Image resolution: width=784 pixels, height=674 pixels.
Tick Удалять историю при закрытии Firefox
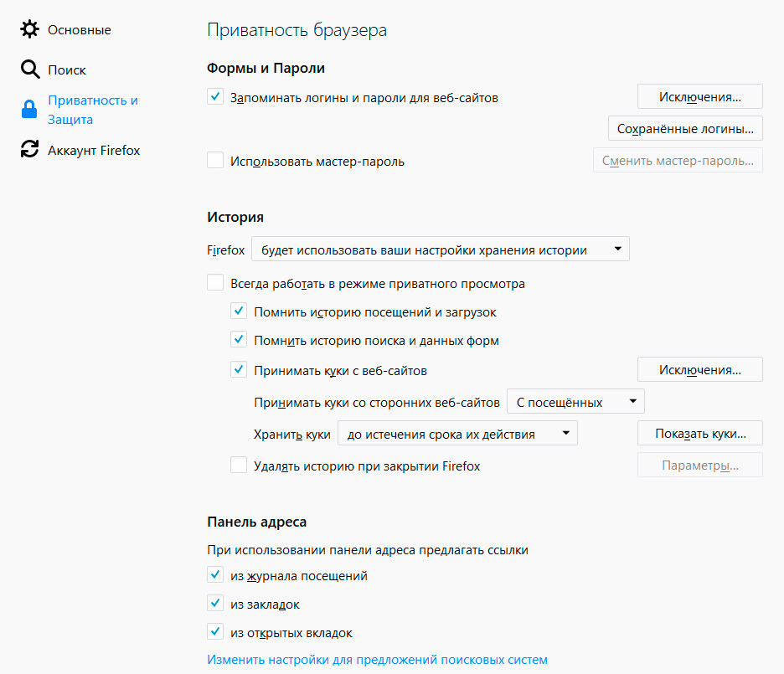coord(239,466)
